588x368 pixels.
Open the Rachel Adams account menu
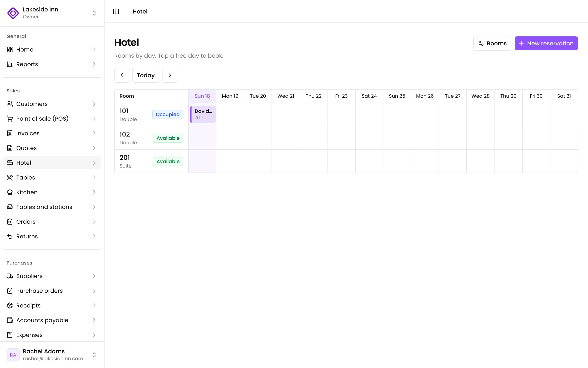(52, 355)
